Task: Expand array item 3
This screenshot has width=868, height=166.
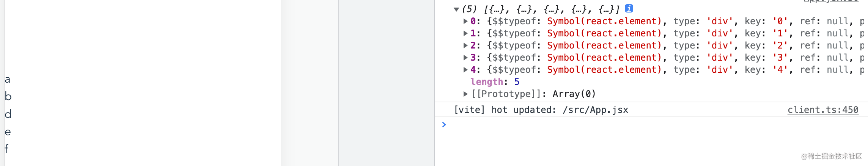Action: pos(465,58)
